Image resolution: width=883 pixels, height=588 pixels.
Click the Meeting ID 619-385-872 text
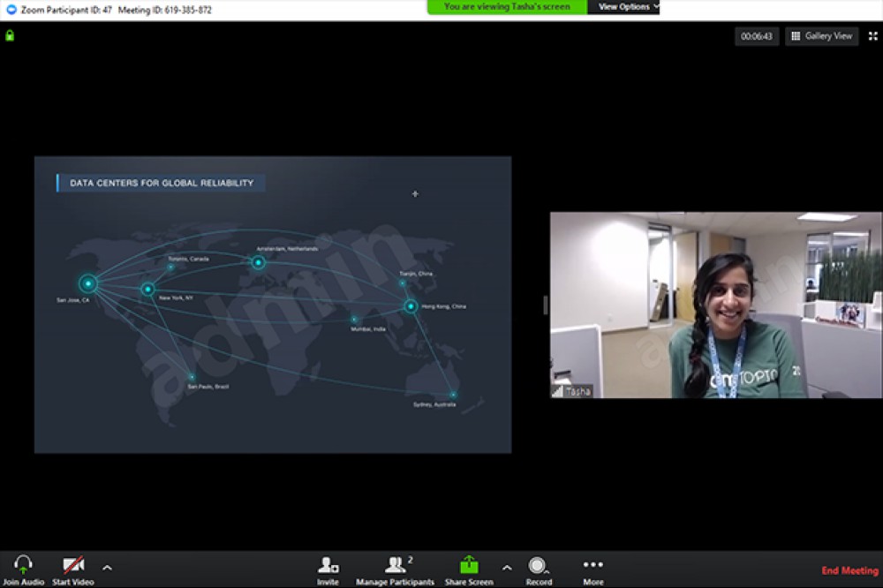point(165,10)
